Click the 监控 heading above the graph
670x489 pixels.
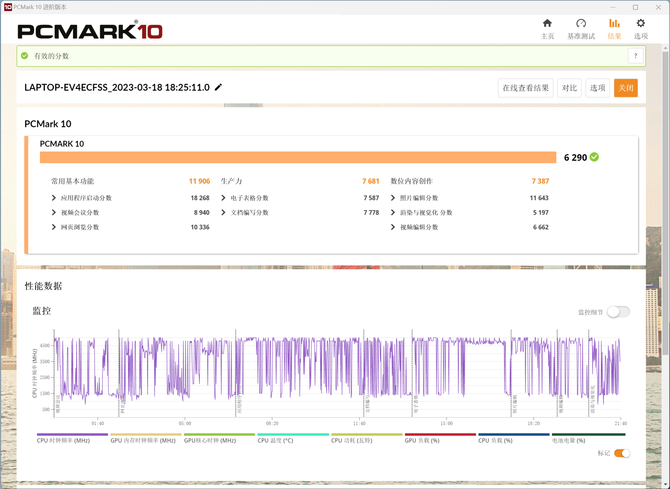pos(42,311)
